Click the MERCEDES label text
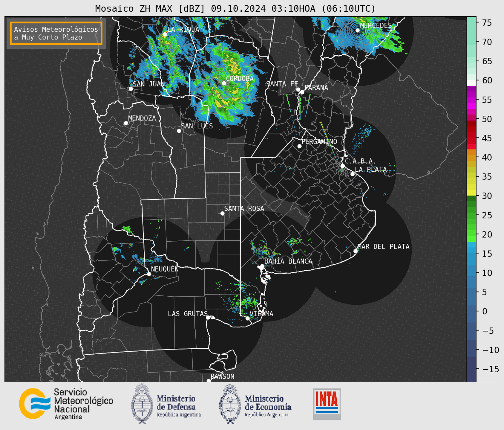Viewport: 504px width, 430px height. click(376, 26)
